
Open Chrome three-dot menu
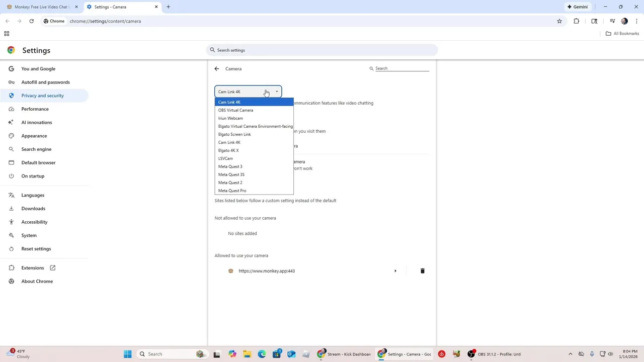point(636,21)
